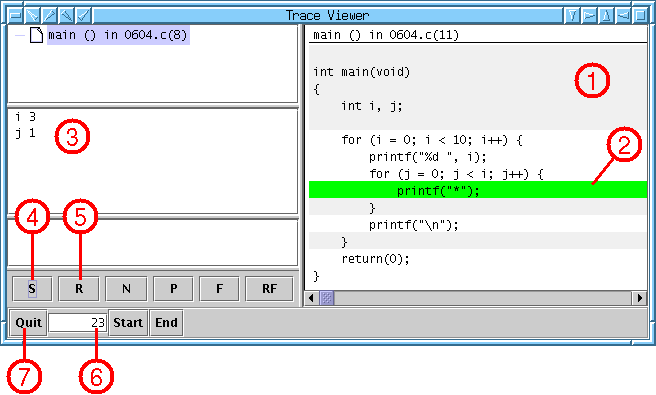Screen dimensions: 656x395
Task: Click the down-pointing triangle title bar icon
Action: [x=572, y=16]
